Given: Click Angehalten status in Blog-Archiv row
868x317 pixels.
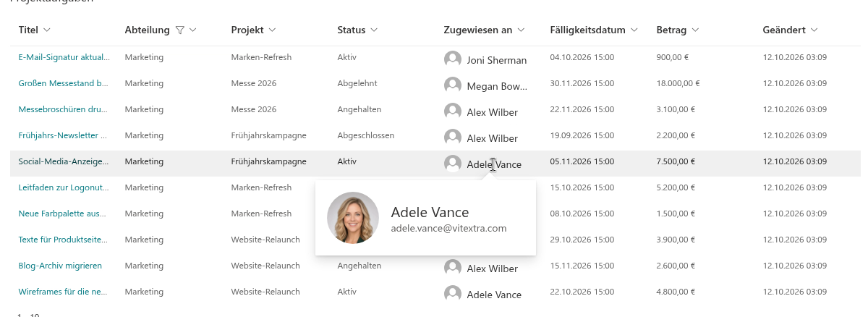Looking at the screenshot, I should [359, 266].
